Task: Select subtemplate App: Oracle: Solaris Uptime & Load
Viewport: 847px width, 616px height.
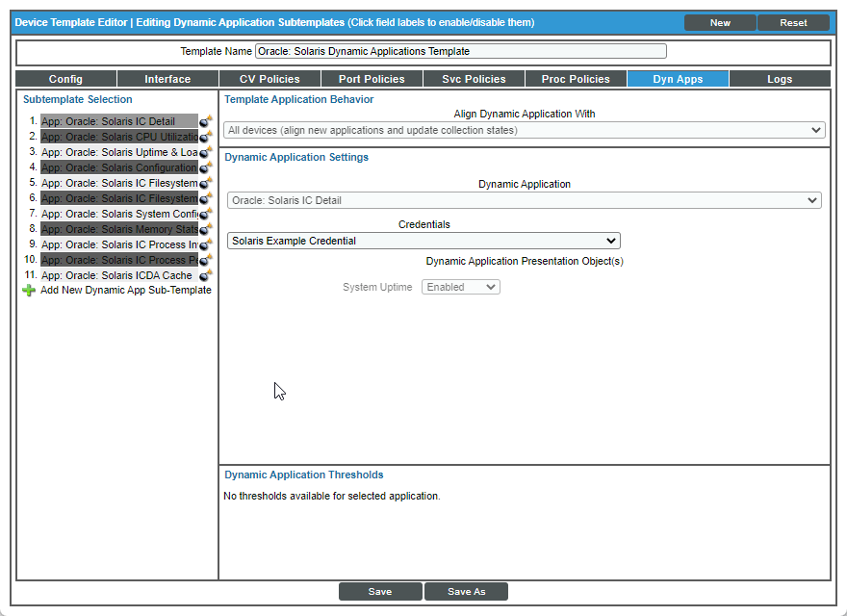Action: click(x=119, y=152)
